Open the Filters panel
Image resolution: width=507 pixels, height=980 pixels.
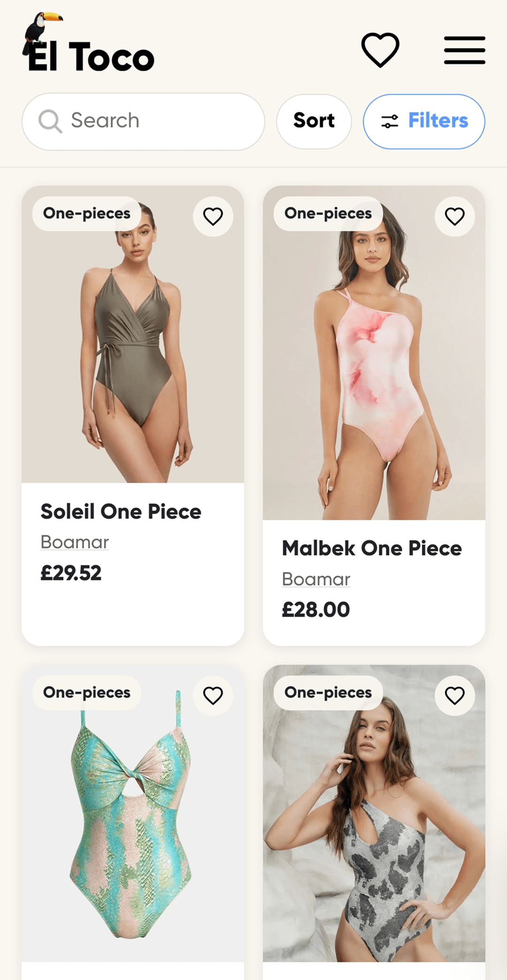click(x=424, y=121)
